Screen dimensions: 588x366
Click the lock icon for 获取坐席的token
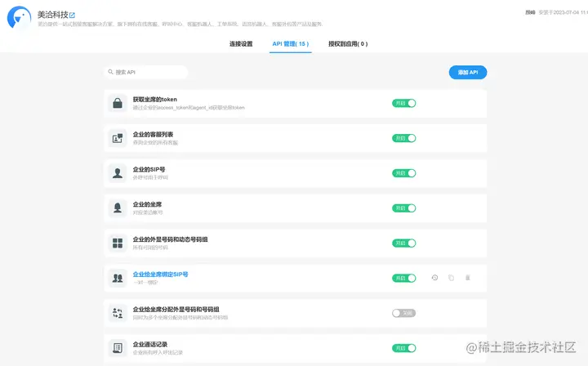tap(118, 103)
